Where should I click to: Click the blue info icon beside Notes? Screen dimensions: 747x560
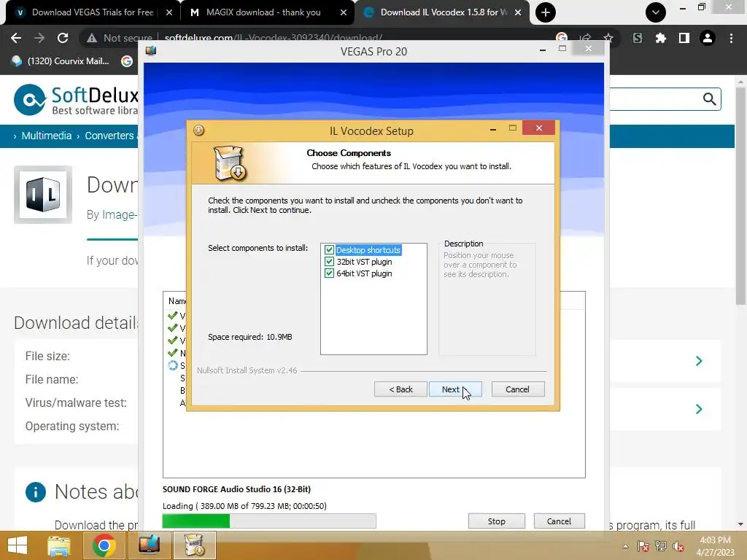coord(36,492)
